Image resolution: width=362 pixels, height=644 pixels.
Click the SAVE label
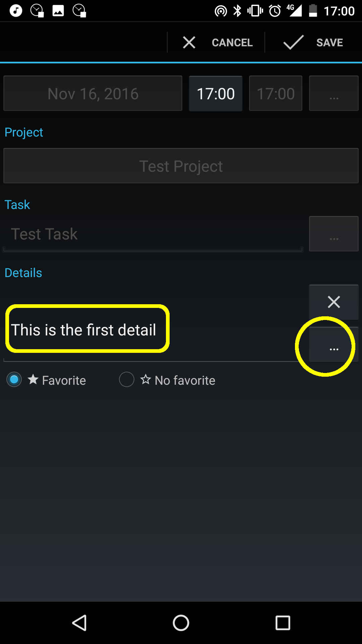coord(329,43)
